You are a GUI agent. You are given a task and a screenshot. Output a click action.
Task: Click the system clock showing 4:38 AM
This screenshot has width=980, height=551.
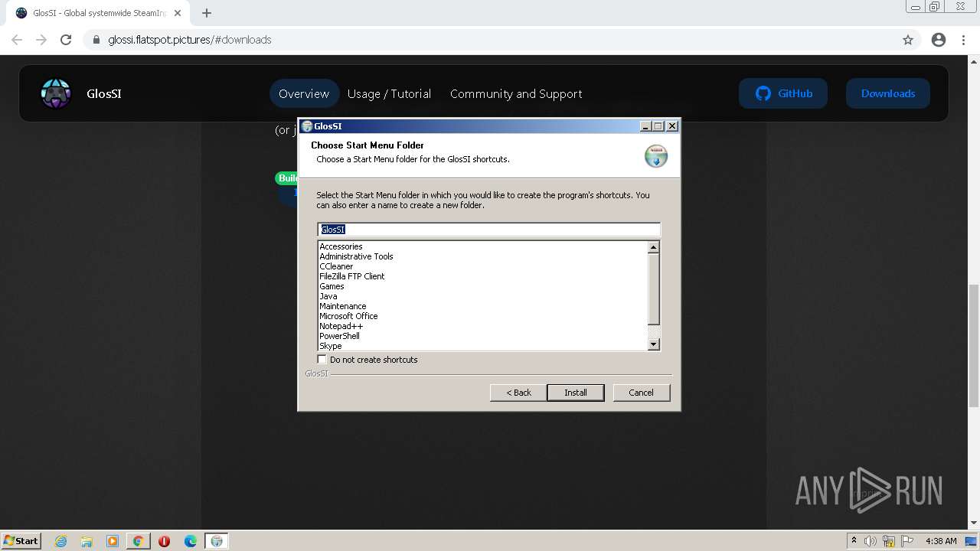click(941, 541)
